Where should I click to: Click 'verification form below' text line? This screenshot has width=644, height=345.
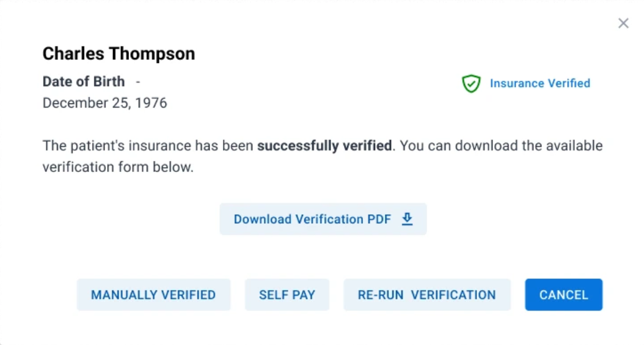tap(118, 167)
